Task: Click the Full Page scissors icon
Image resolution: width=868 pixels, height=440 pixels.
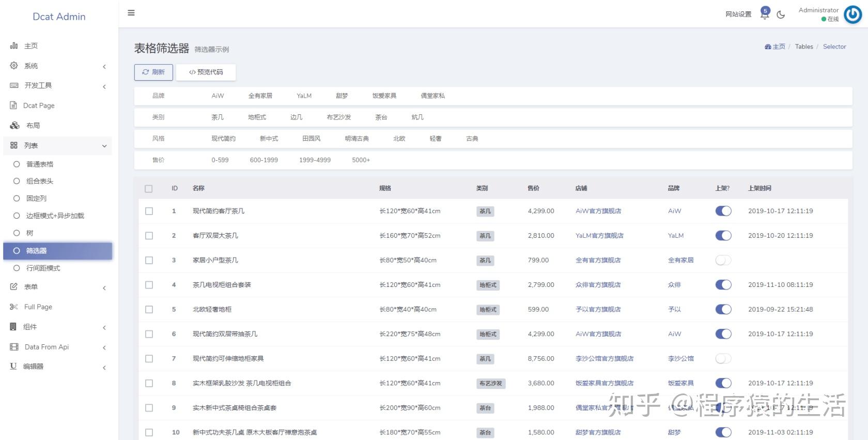Action: click(x=14, y=307)
